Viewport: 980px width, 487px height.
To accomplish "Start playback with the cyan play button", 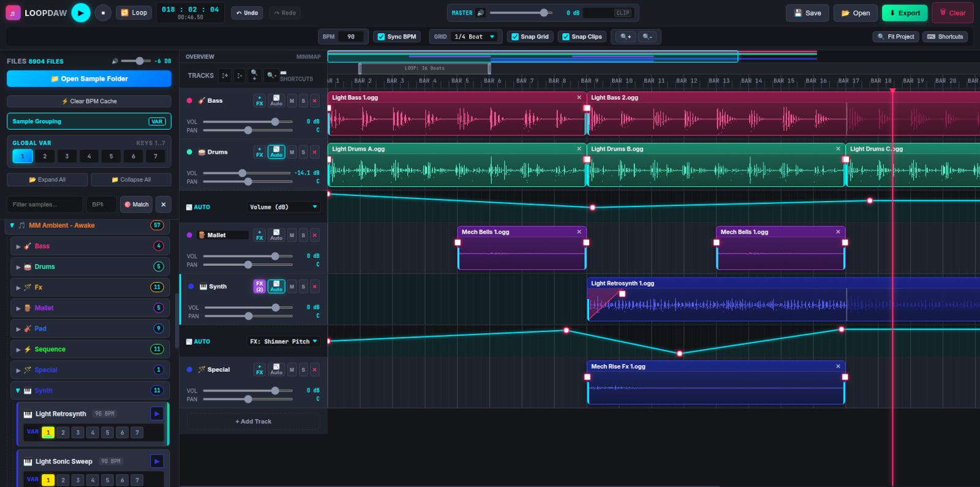I will coord(81,13).
